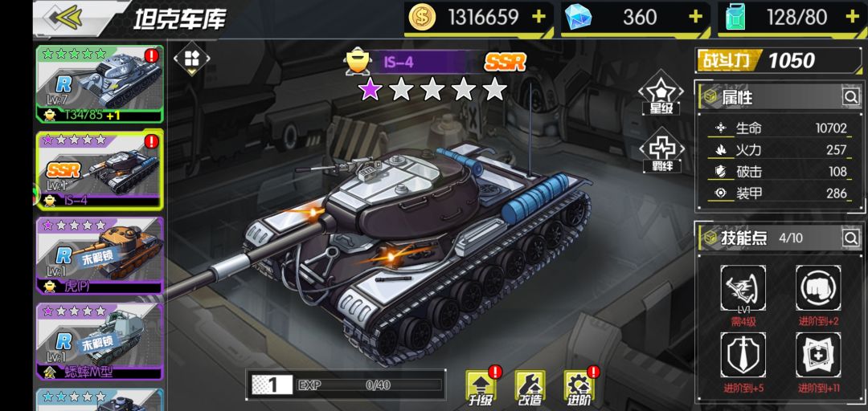Select the 蟋蟀M型 tank card
Screen dimensions: 868x411
click(100, 341)
